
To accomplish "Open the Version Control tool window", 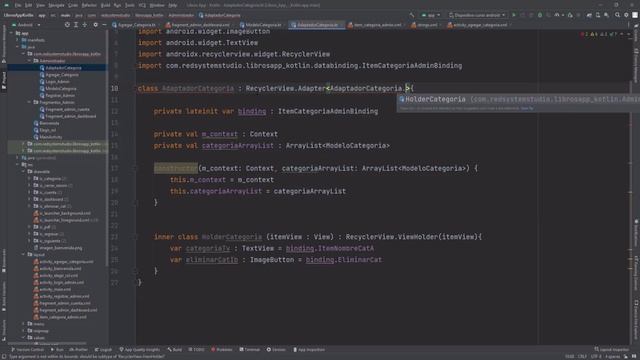I will click(x=27, y=350).
